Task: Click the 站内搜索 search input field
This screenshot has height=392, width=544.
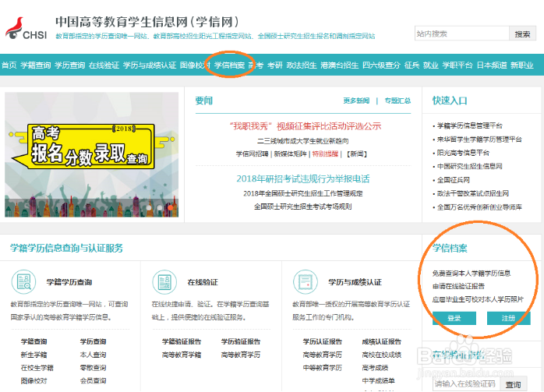Action: point(461,34)
